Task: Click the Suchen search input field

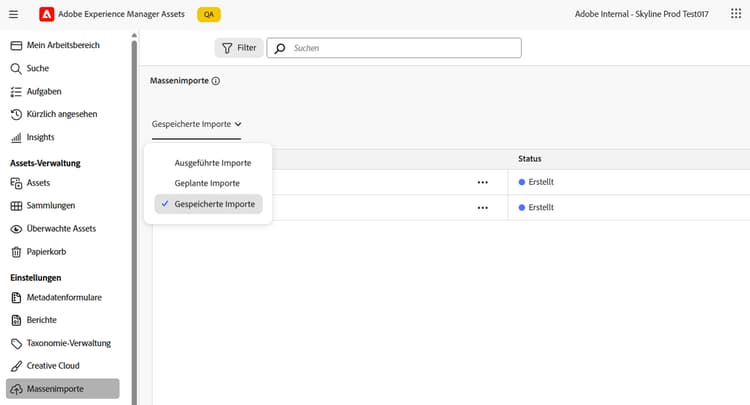Action: (x=394, y=48)
